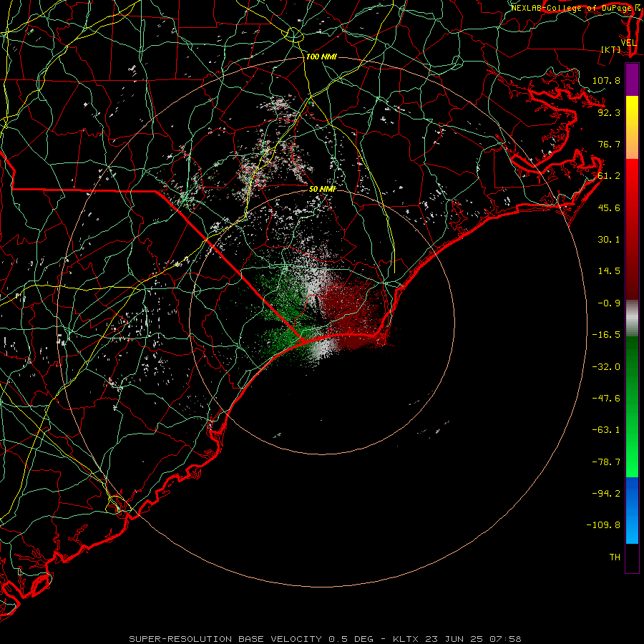Click the -0.9 value on the velocity scale

tap(609, 303)
